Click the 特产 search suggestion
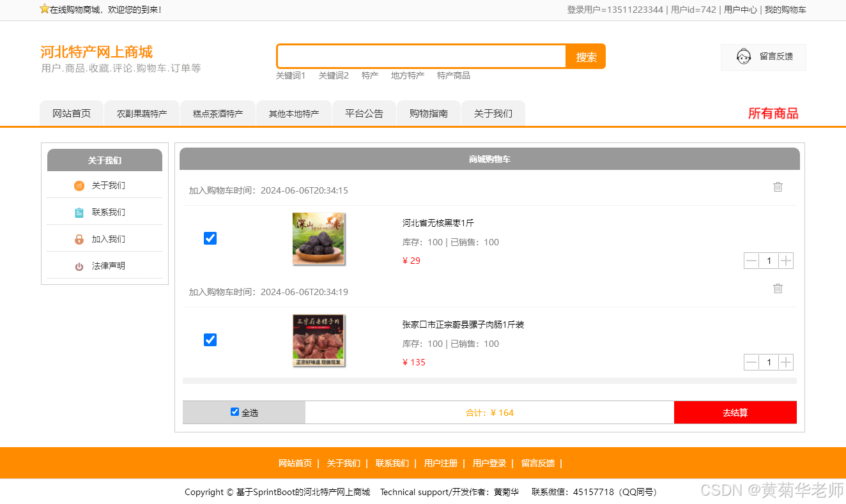846x504 pixels. 370,75
